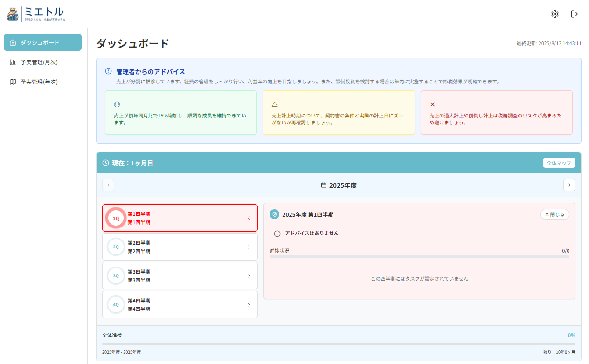Expand the 第4四半期 row chevron
Screen dimensions: 589x364
[x=249, y=305]
